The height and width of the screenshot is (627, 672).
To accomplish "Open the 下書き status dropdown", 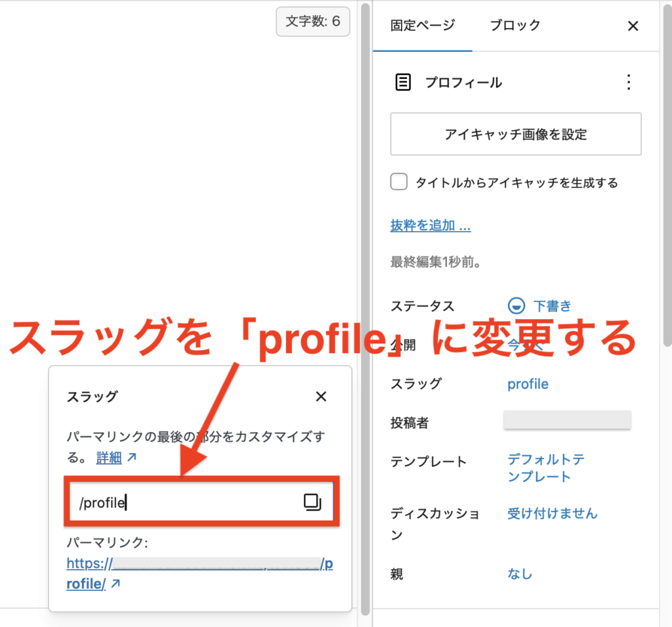I will click(x=551, y=306).
